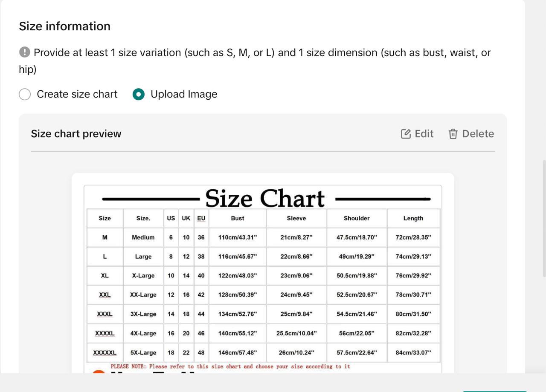Viewport: 546px width, 392px height.
Task: Click the Bust column header in chart
Action: [x=238, y=218]
